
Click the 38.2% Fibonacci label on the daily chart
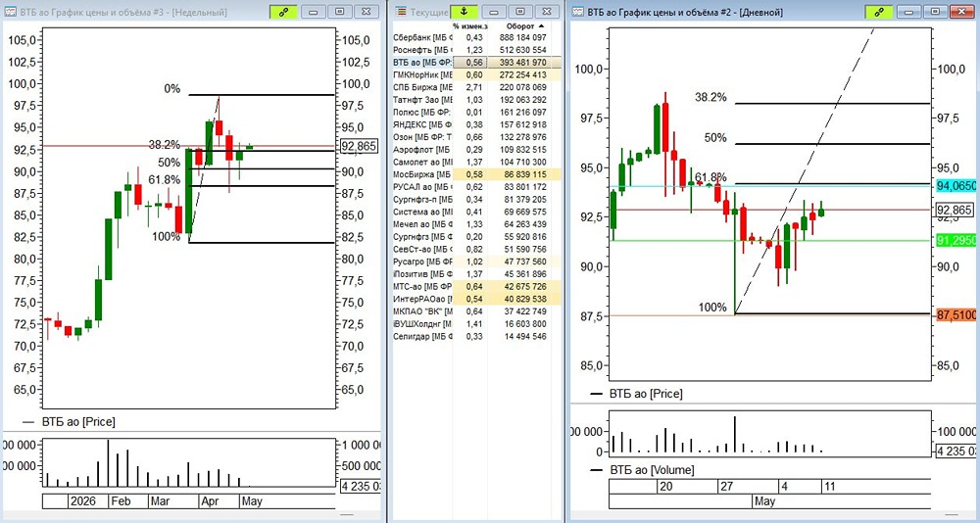click(710, 97)
